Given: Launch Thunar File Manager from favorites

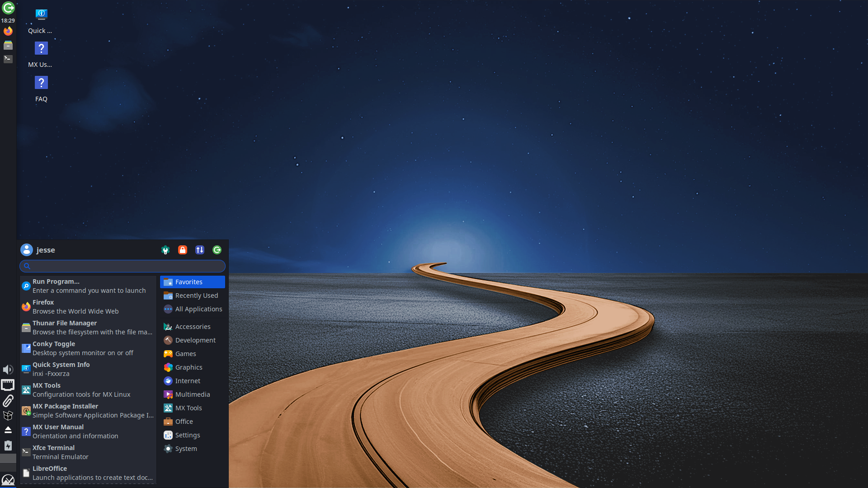Looking at the screenshot, I should pos(88,328).
